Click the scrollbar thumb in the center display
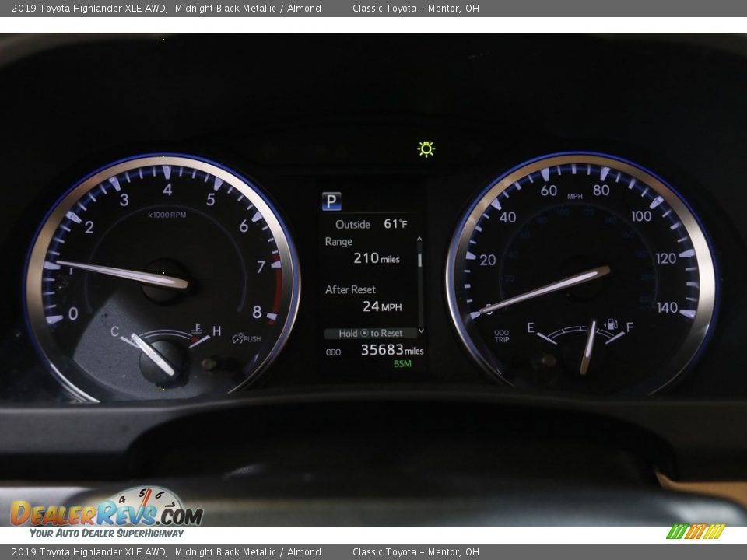 click(x=420, y=259)
